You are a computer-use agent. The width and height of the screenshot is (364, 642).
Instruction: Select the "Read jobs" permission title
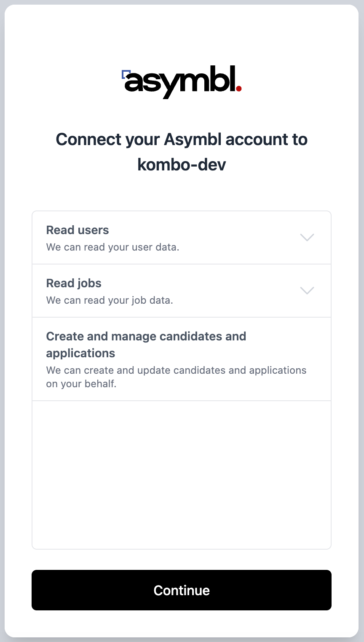tap(74, 283)
